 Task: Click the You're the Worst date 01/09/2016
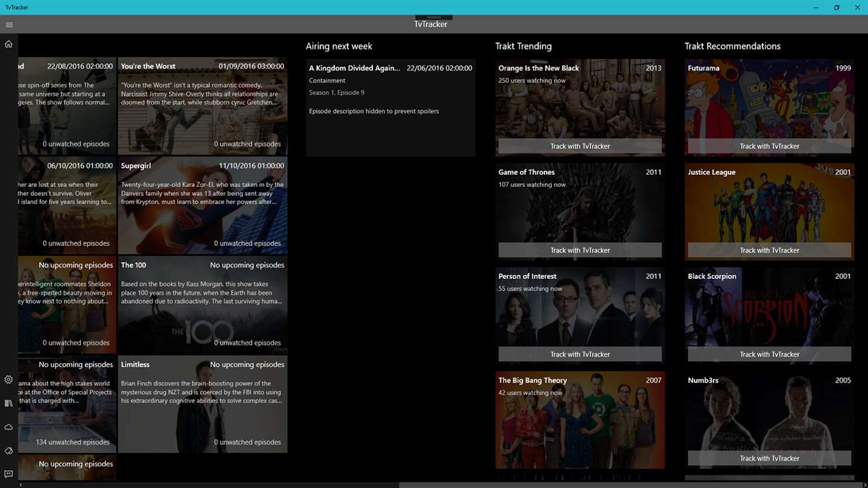click(x=251, y=66)
